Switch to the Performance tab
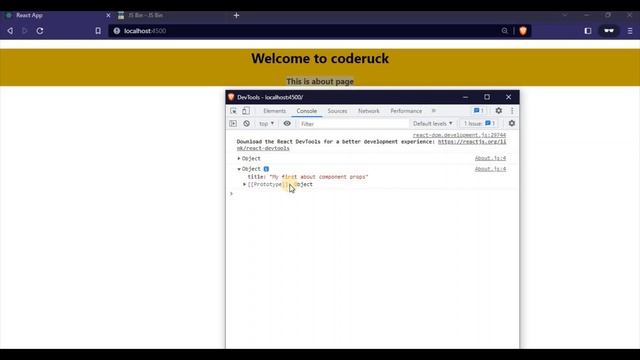This screenshot has width=640, height=360. [406, 111]
